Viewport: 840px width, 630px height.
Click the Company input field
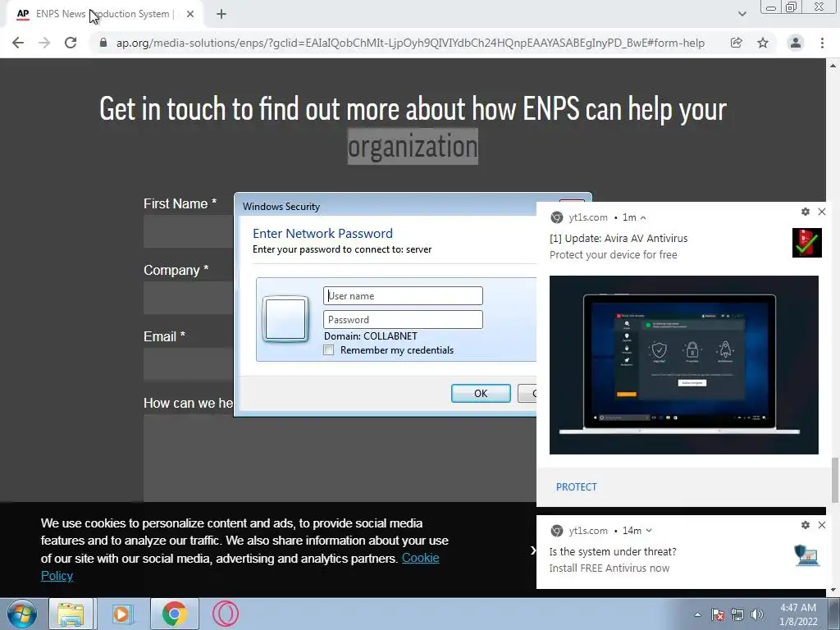coord(189,298)
